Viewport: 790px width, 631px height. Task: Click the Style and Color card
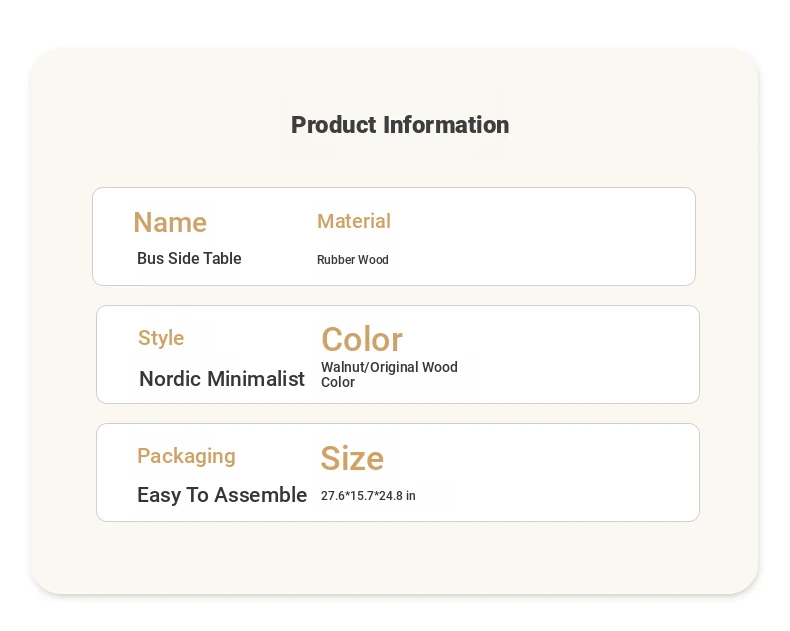[x=398, y=354]
